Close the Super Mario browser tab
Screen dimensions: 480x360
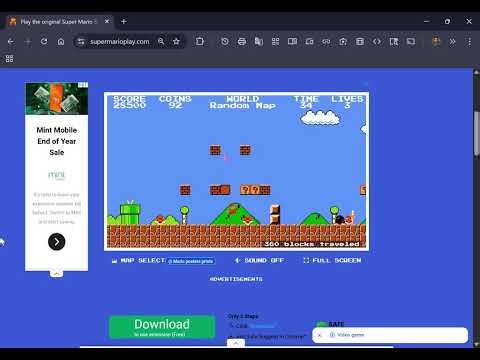point(107,21)
